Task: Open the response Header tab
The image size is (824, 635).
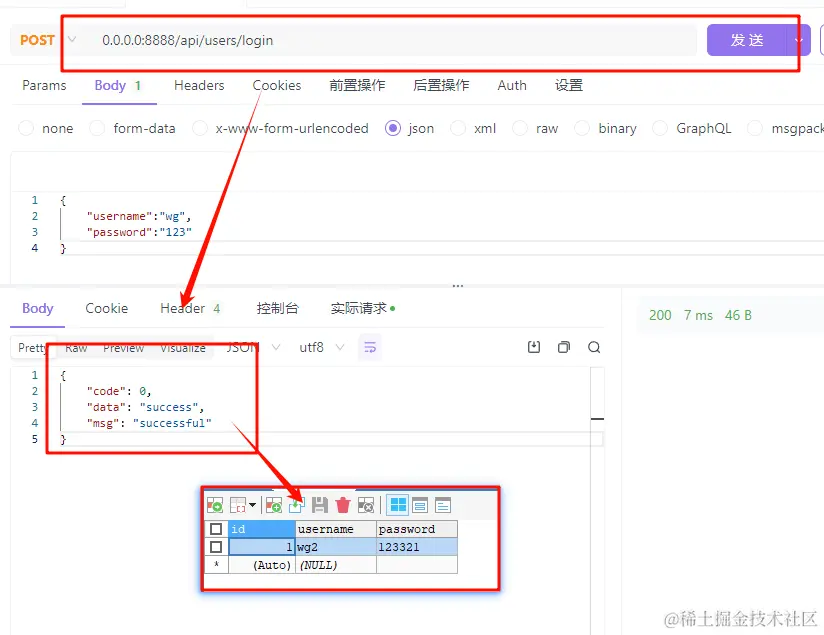Action: (190, 308)
